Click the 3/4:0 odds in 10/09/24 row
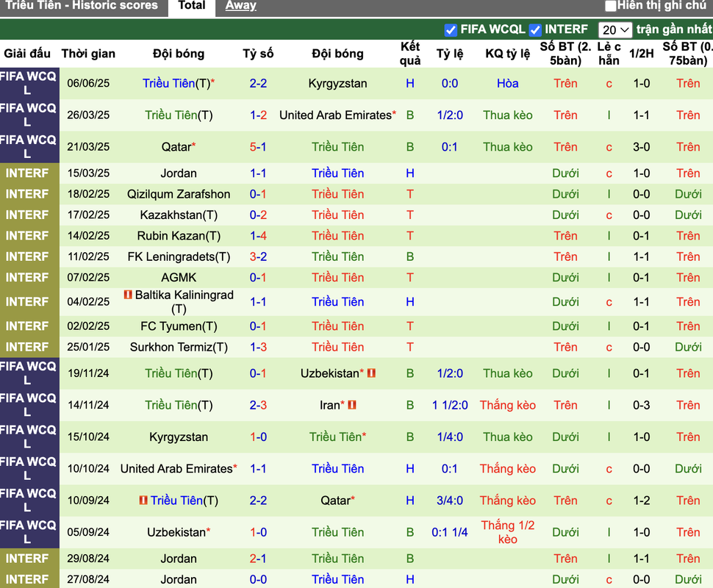This screenshot has height=588, width=713. point(450,501)
